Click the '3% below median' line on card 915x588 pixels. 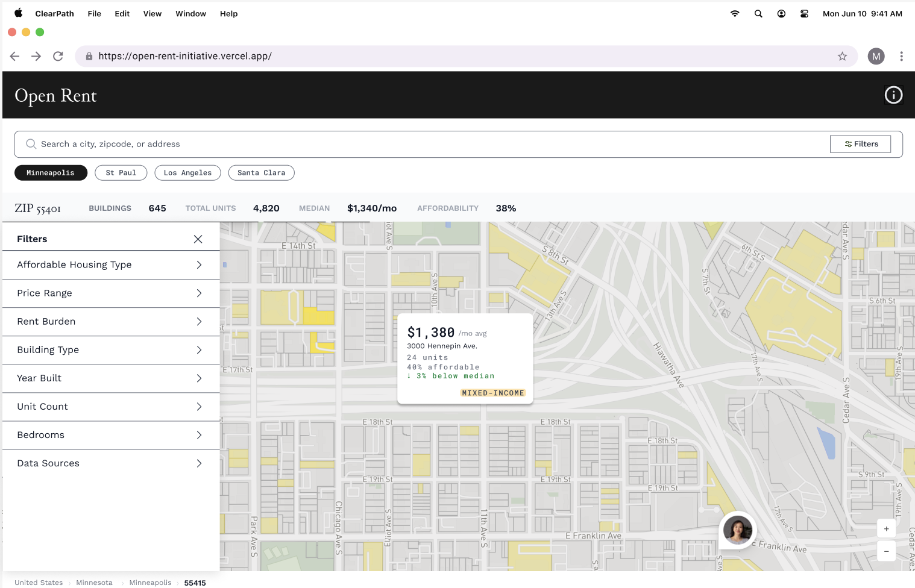click(451, 376)
